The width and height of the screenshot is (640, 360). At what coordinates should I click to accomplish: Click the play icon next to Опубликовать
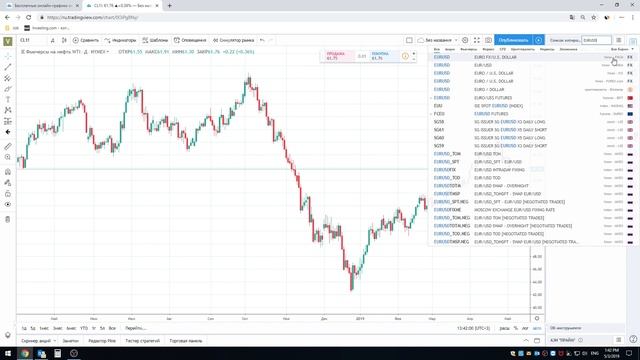coord(538,40)
